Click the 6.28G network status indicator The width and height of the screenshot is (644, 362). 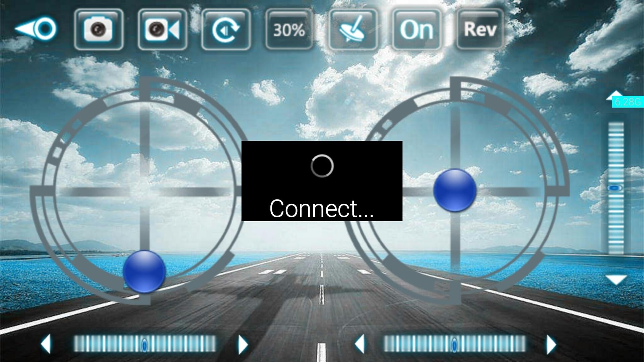pyautogui.click(x=627, y=103)
